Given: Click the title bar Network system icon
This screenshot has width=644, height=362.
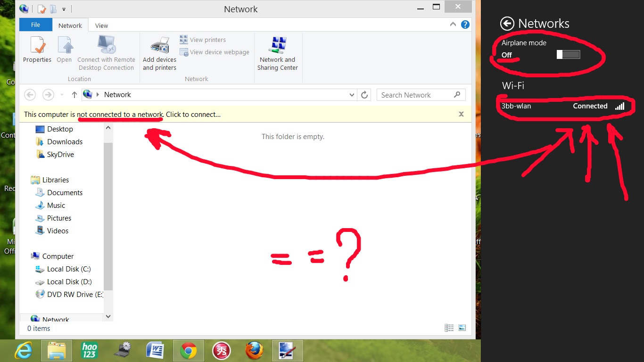Looking at the screenshot, I should click(x=24, y=9).
